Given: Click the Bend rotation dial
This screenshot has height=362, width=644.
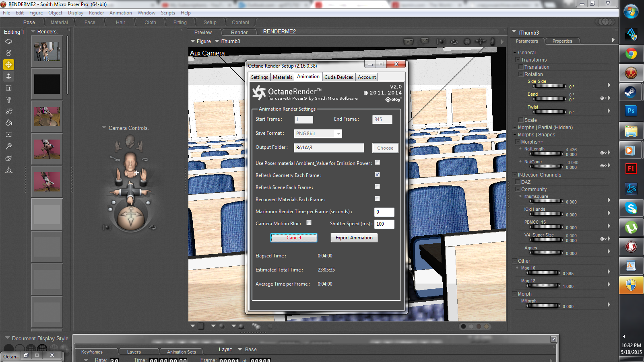Looking at the screenshot, I should (549, 99).
